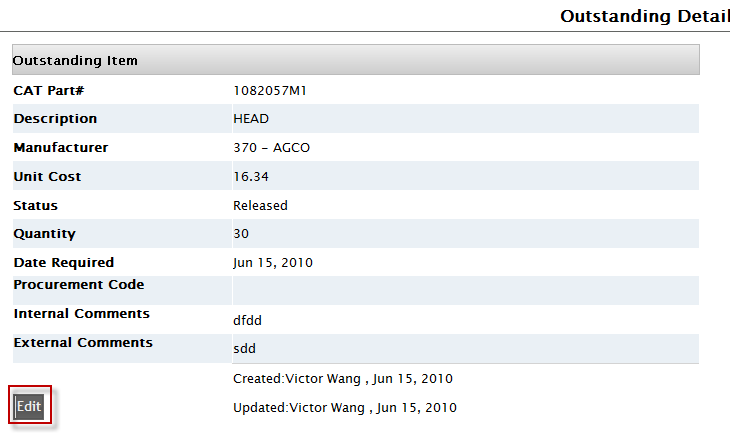Viewport: 730px width, 435px height.
Task: Click the Manufacturer field label
Action: 61,148
